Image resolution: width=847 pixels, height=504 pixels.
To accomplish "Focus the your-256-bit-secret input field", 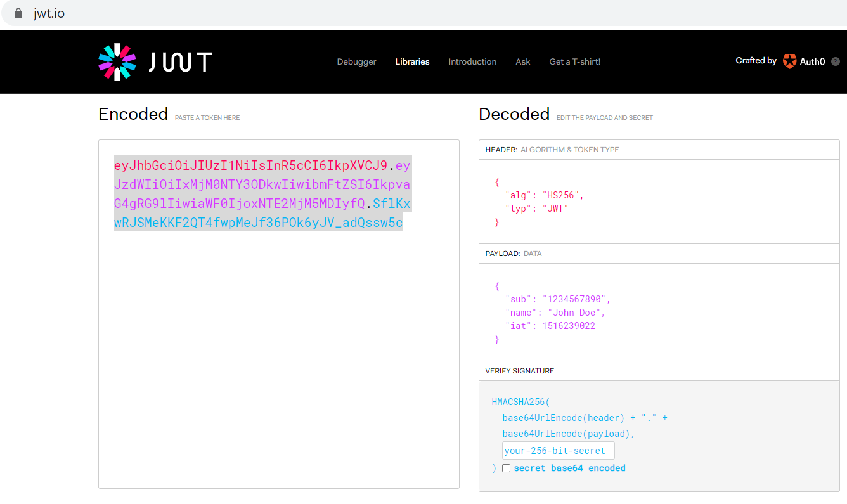I will tap(558, 451).
